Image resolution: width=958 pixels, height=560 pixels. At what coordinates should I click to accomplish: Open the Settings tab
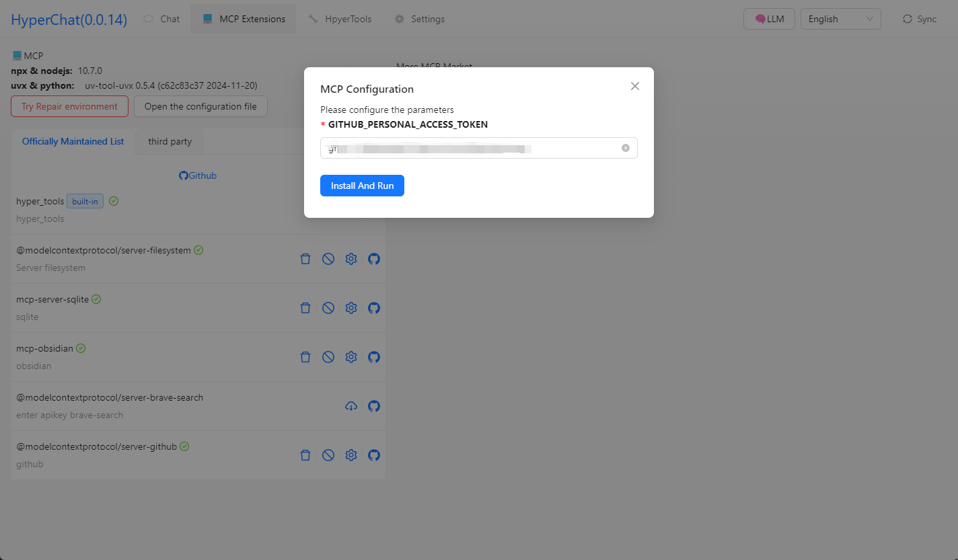pos(419,19)
